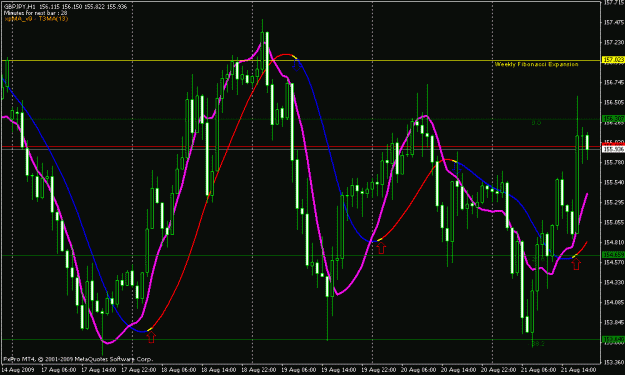Click the green 154.659 price tag

coord(613,255)
